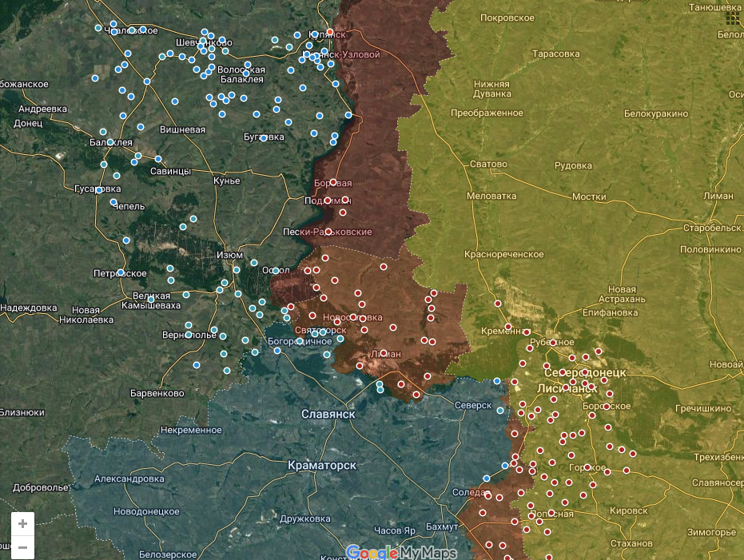
Task: Open the red marker on Новоселовка
Action: pos(363,319)
